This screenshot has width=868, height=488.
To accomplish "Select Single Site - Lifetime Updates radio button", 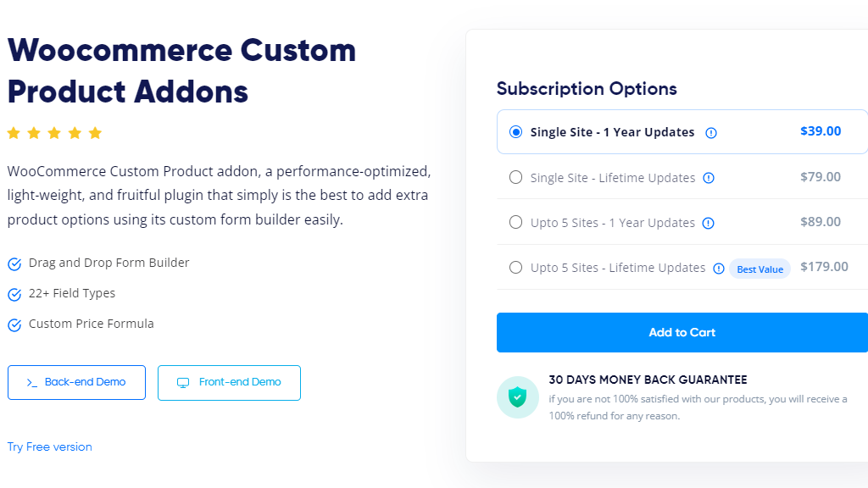I will [x=515, y=177].
